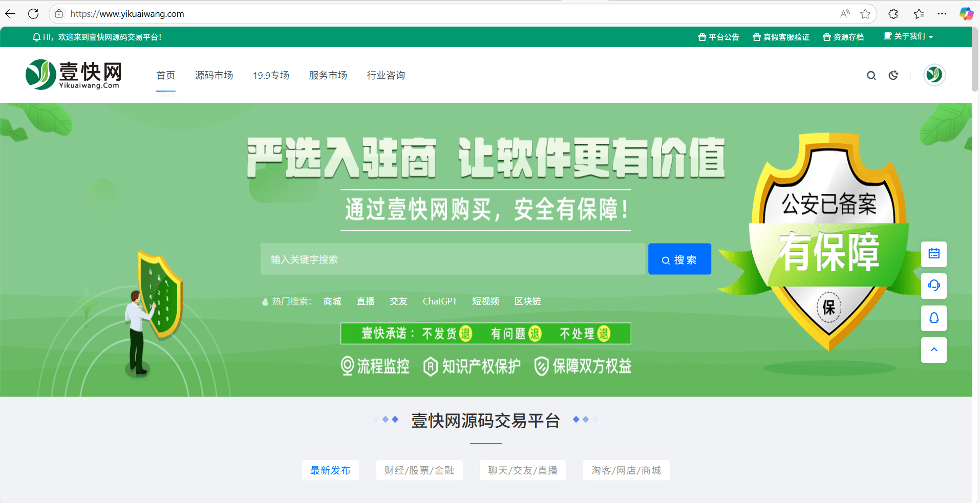Open the customer service headset floating icon
The height and width of the screenshot is (503, 980).
click(x=934, y=286)
